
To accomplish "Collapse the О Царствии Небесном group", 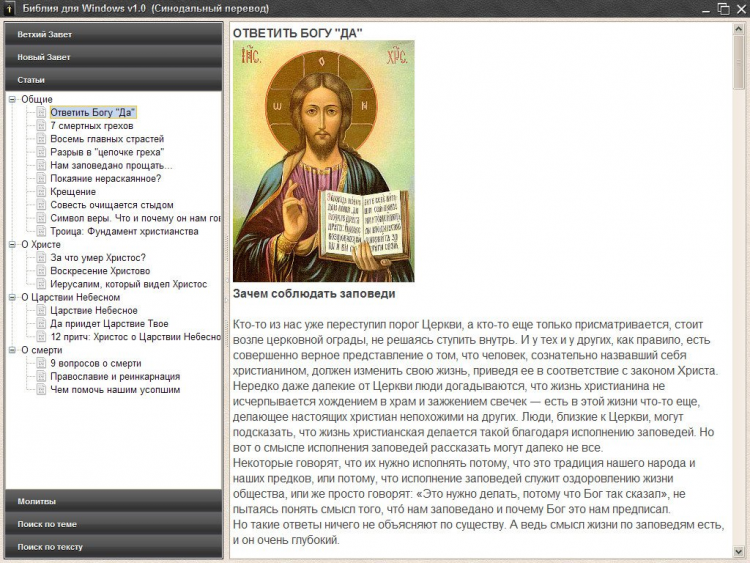I will [x=12, y=297].
